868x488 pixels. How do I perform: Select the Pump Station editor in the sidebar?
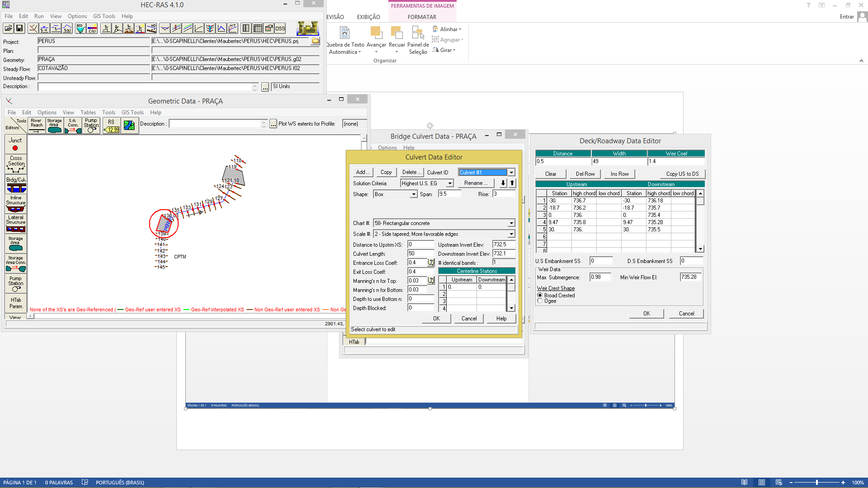[x=16, y=283]
